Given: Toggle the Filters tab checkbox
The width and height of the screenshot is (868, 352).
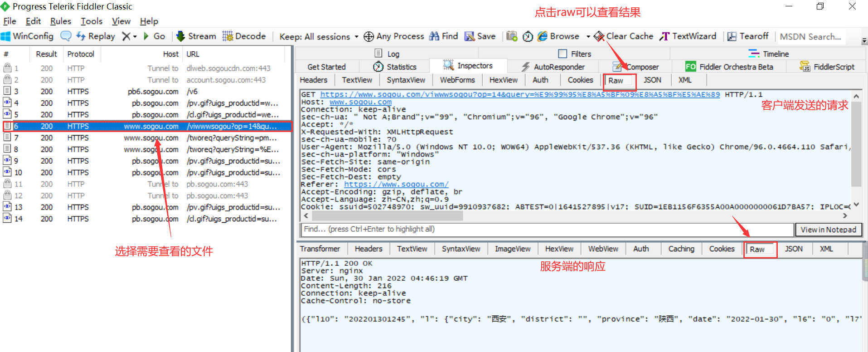Looking at the screenshot, I should click(563, 54).
